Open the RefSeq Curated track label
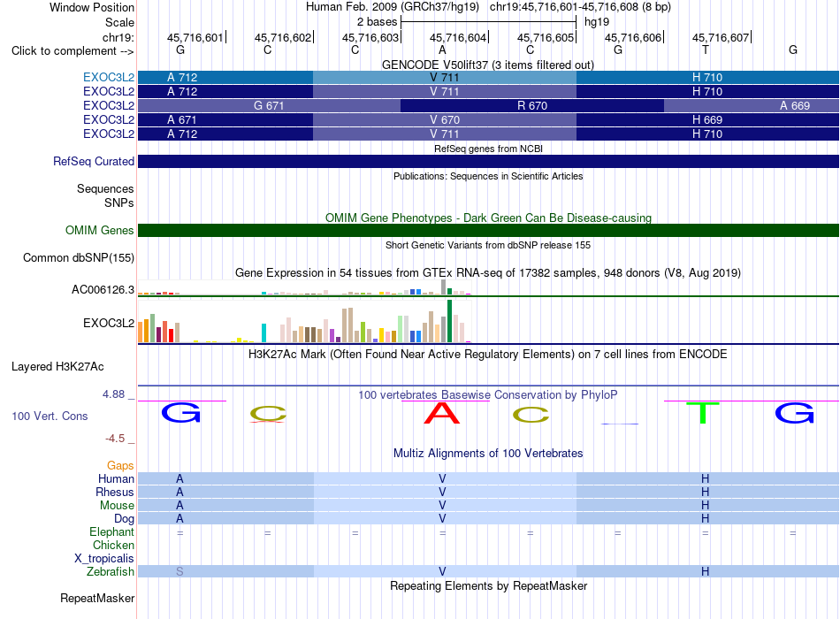Image resolution: width=840 pixels, height=619 pixels. [x=93, y=161]
